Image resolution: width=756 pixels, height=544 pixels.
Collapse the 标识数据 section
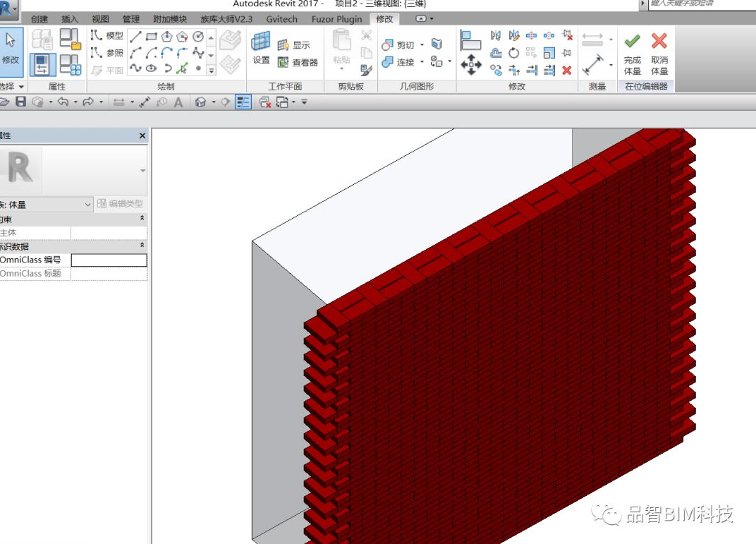pyautogui.click(x=142, y=246)
